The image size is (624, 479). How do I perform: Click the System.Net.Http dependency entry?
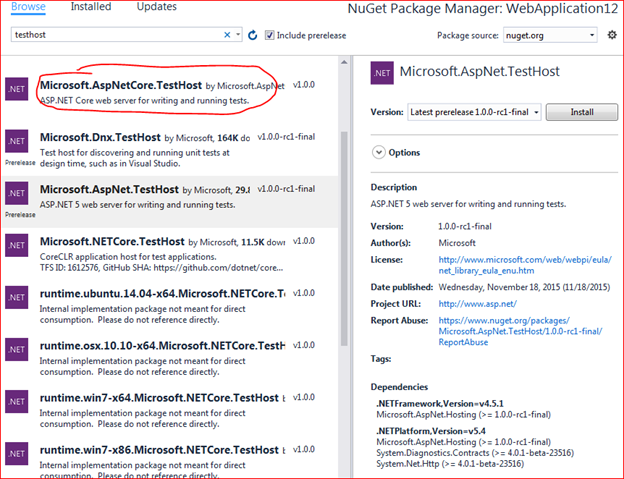(x=450, y=464)
